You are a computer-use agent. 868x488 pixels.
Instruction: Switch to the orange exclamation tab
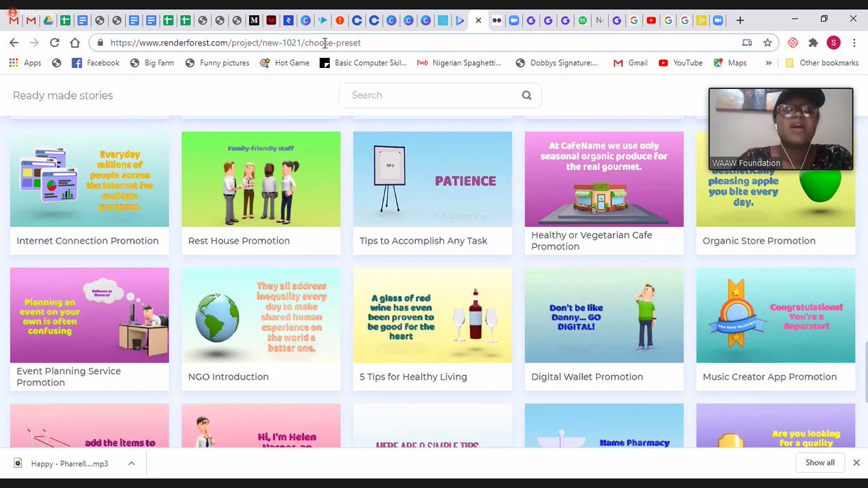(340, 20)
